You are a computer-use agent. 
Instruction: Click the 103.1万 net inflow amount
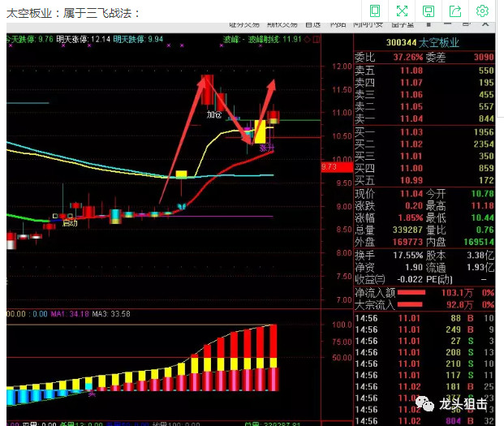(x=457, y=293)
